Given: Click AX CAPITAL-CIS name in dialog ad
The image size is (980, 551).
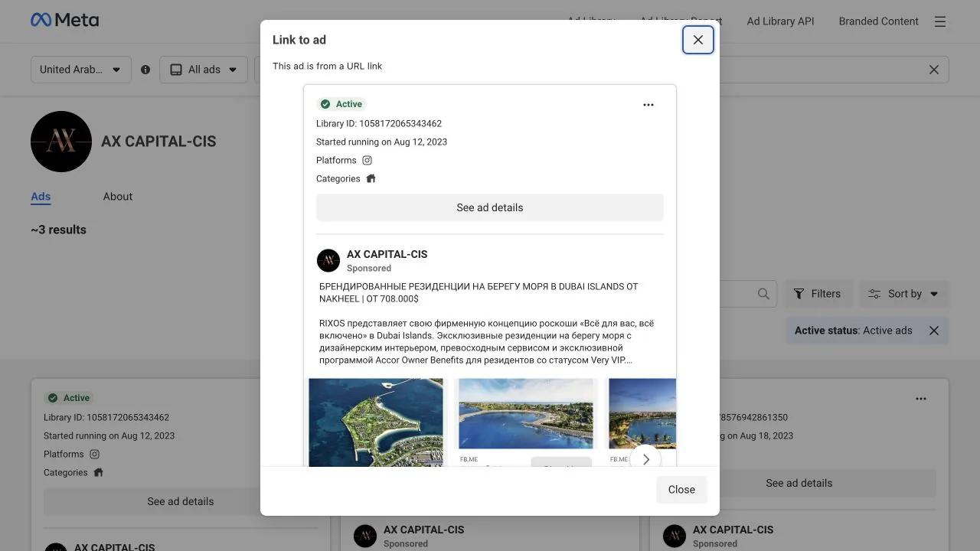Looking at the screenshot, I should 387,254.
